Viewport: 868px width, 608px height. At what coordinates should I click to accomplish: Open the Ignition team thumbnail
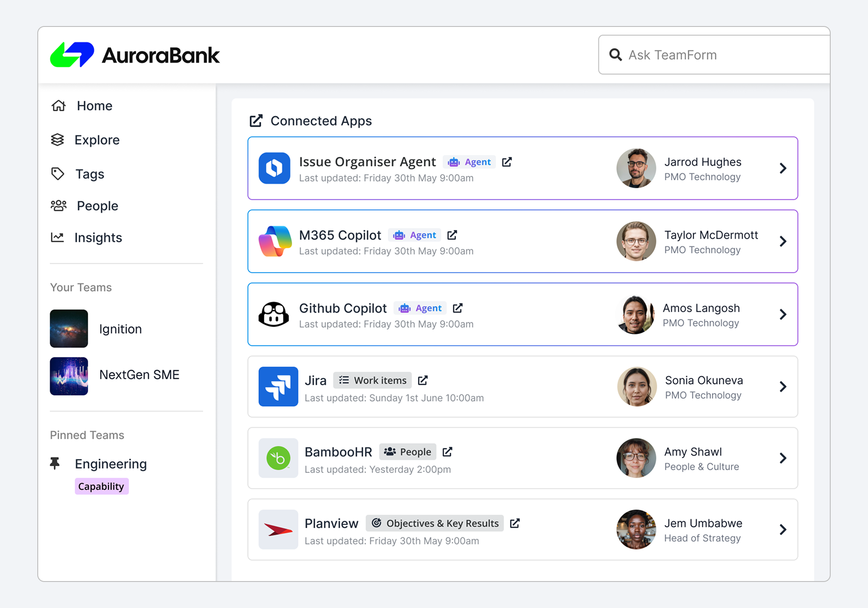coord(69,329)
